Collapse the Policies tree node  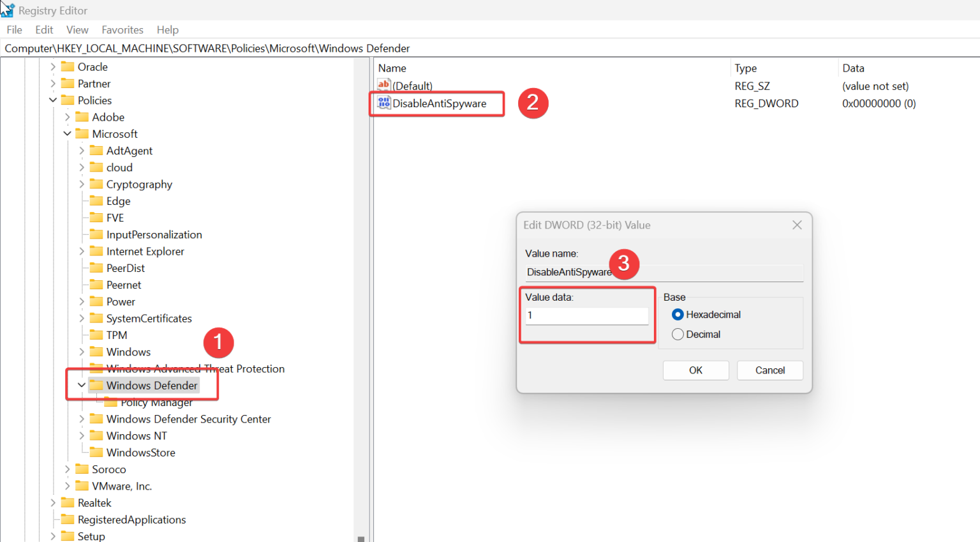tap(53, 100)
